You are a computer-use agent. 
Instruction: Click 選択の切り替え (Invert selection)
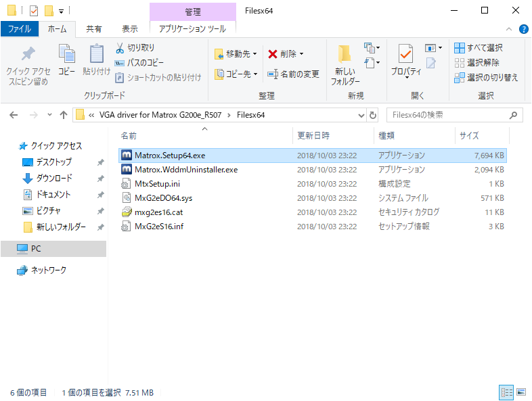(486, 78)
